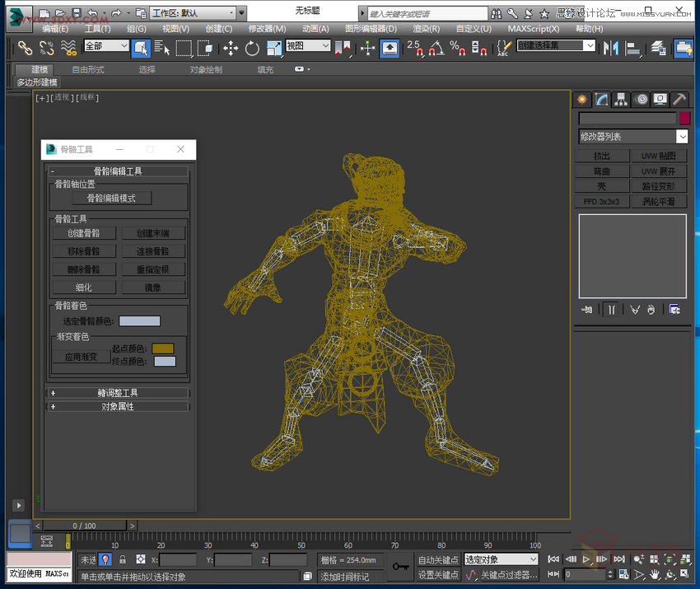
Task: Open the Utilities hammer panel tab
Action: click(x=679, y=99)
